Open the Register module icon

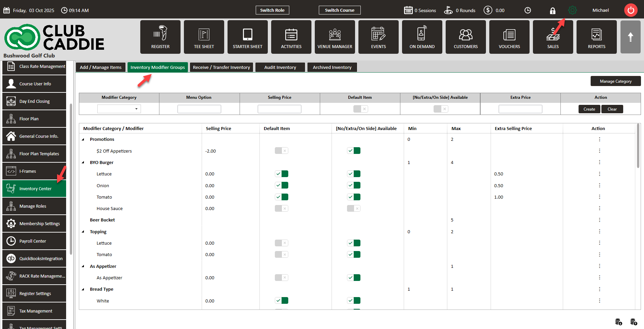tap(160, 37)
